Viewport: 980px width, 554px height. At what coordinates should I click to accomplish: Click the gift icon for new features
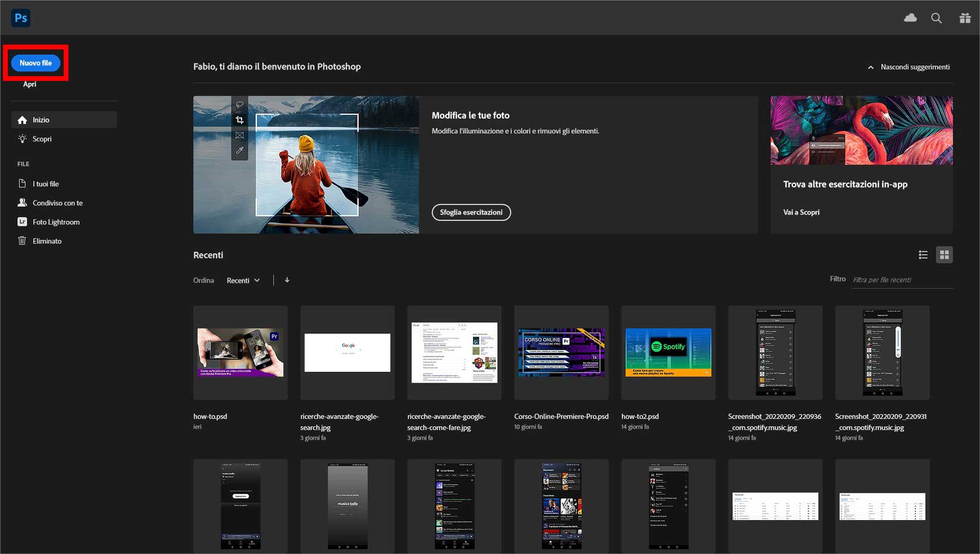click(965, 18)
